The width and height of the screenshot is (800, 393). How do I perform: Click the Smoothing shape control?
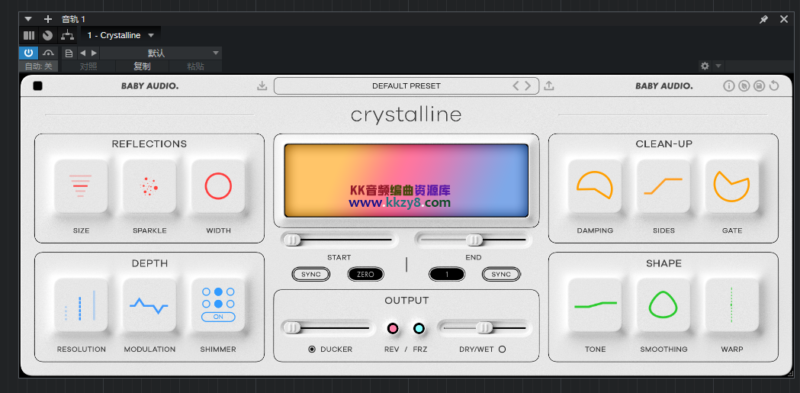pos(663,305)
